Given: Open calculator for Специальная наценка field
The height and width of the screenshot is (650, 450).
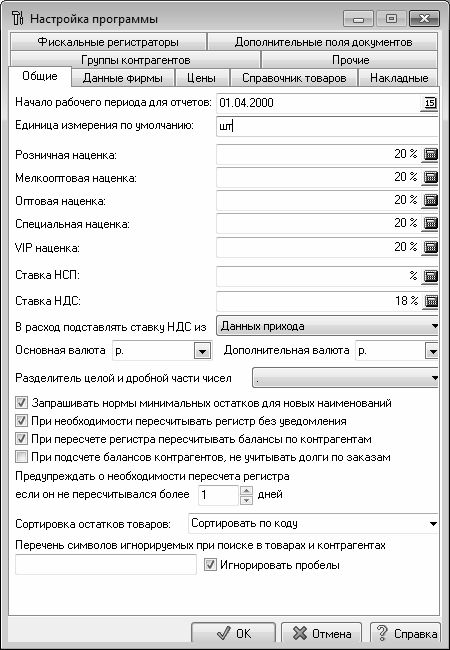Looking at the screenshot, I should coord(431,224).
